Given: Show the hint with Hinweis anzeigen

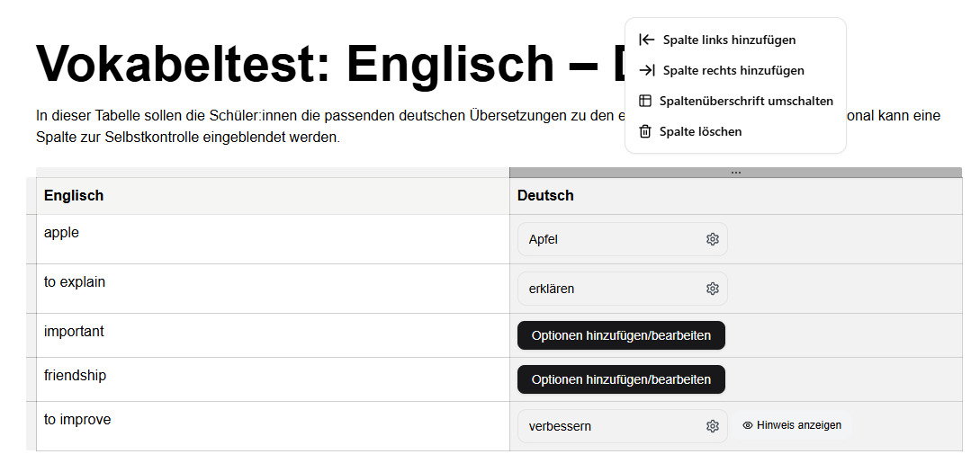Looking at the screenshot, I should pyautogui.click(x=792, y=425).
